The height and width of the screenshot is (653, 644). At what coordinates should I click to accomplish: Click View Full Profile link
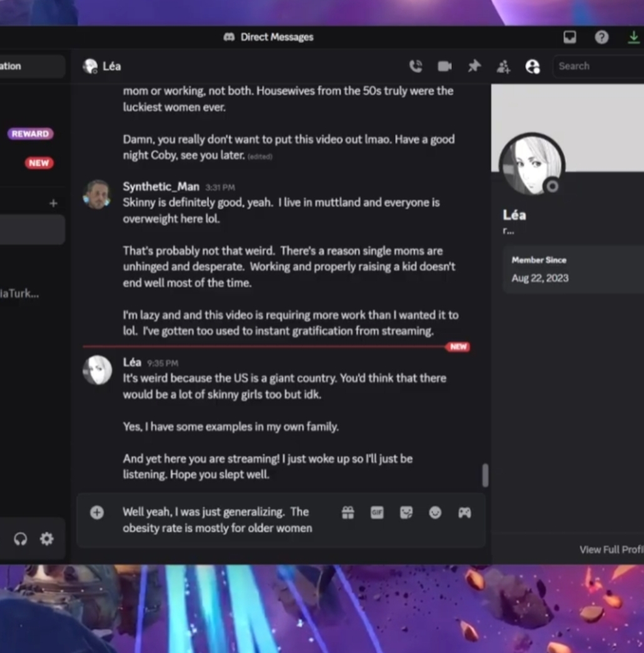pyautogui.click(x=611, y=550)
